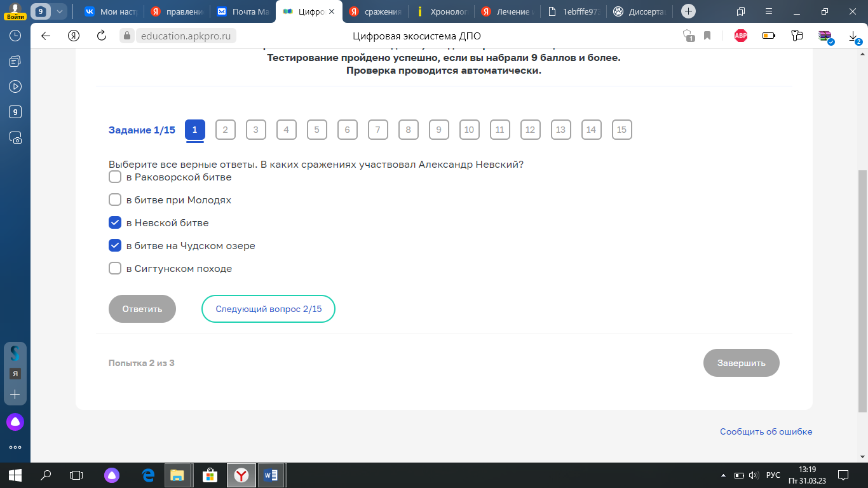Jump to question 7
Image resolution: width=868 pixels, height=488 pixels.
point(377,130)
